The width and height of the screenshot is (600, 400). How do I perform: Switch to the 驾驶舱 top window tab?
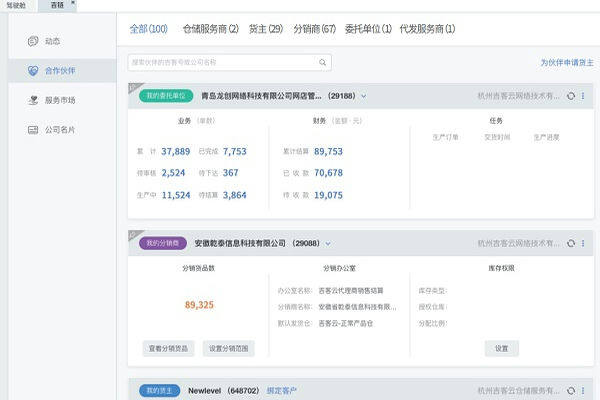16,5
